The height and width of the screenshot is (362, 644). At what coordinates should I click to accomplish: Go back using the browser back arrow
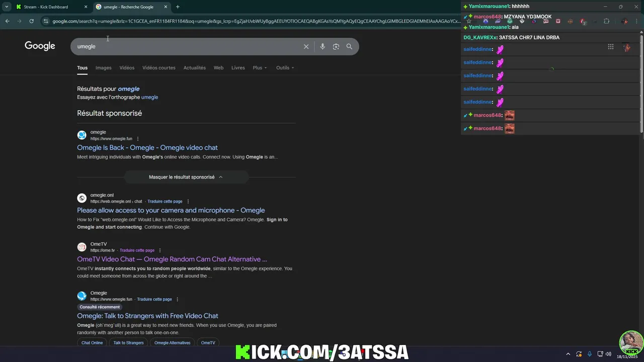[7, 21]
